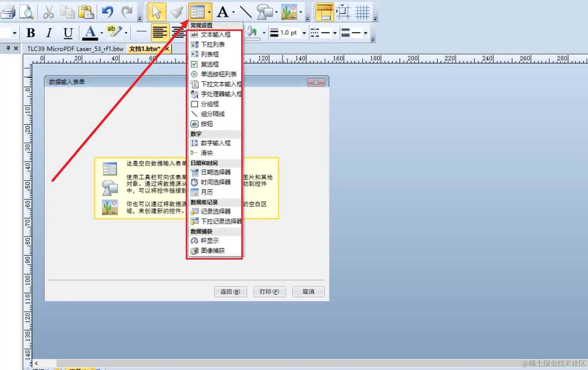Choose 图像捕获 from the menu
This screenshot has width=588, height=370.
pyautogui.click(x=215, y=251)
